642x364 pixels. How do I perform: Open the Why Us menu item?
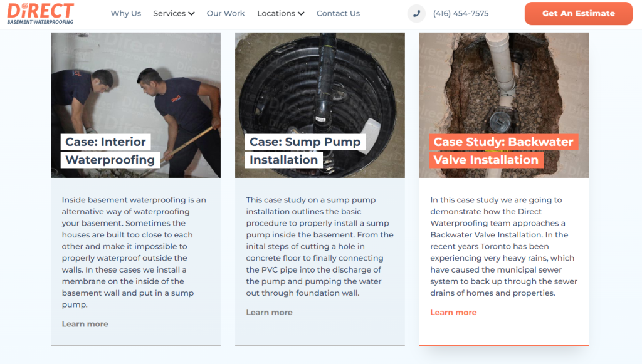(125, 13)
